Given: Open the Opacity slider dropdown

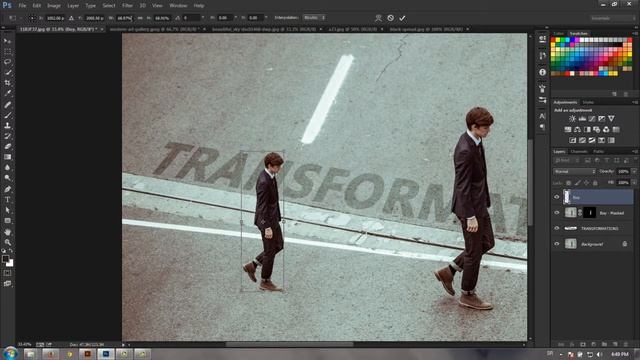Looking at the screenshot, I should pos(634,171).
